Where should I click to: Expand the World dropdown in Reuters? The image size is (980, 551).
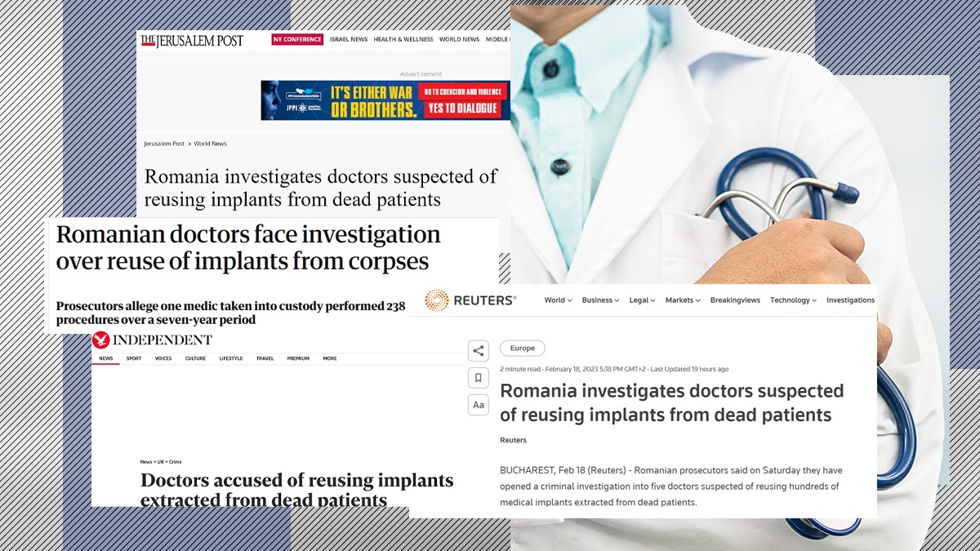click(558, 300)
